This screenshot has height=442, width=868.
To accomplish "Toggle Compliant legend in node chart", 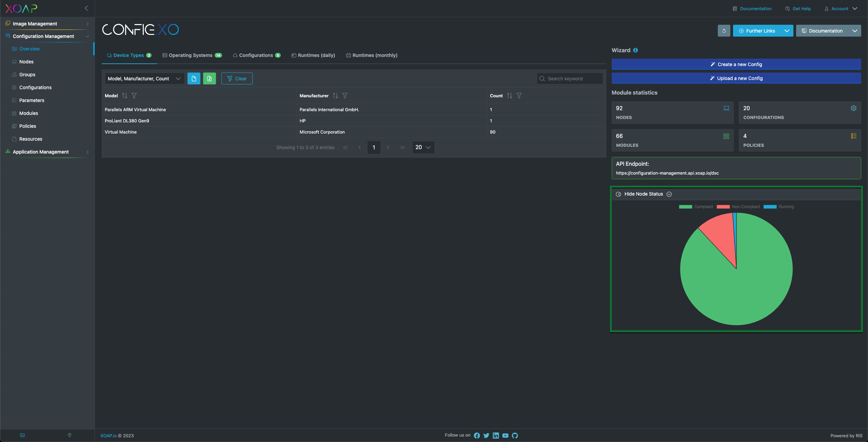I will [696, 207].
